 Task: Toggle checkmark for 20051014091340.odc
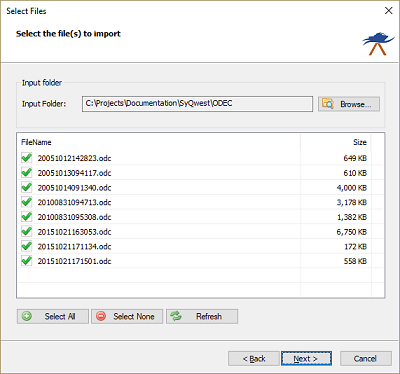click(x=27, y=187)
